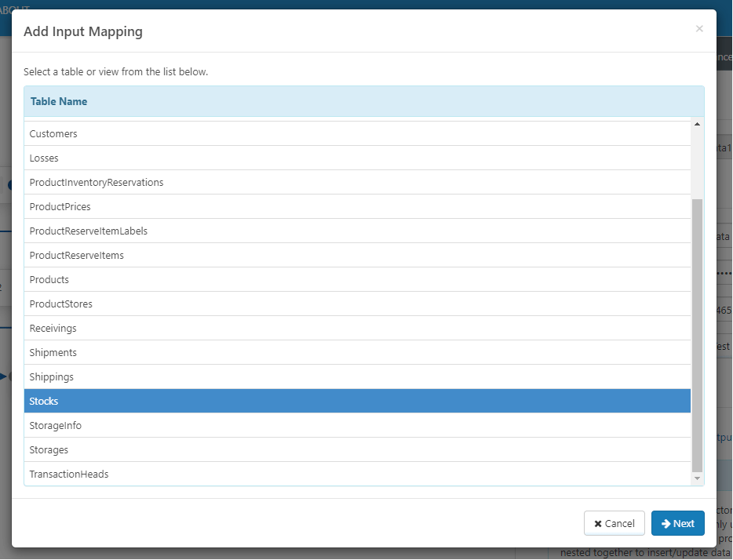Pick ProductStores from the list
This screenshot has height=560, width=733.
[61, 304]
